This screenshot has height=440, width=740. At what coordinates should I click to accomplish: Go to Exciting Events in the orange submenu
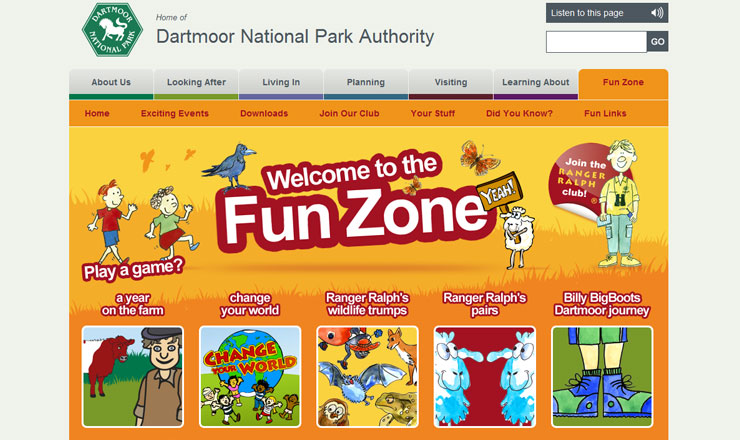point(175,113)
